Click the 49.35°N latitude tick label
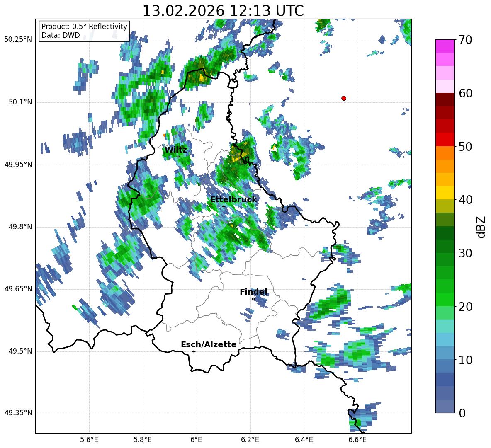 [x=18, y=413]
